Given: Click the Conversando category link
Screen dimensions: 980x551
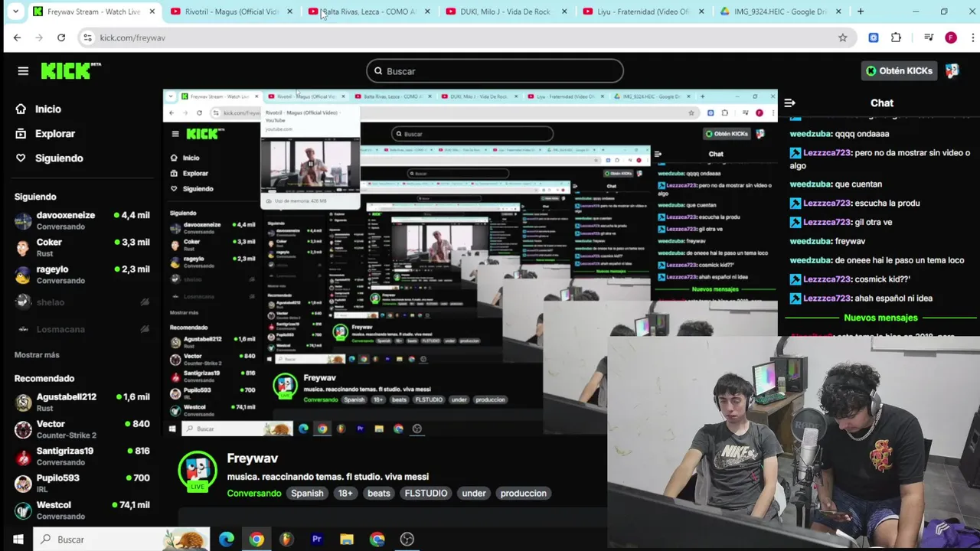Looking at the screenshot, I should coord(254,494).
